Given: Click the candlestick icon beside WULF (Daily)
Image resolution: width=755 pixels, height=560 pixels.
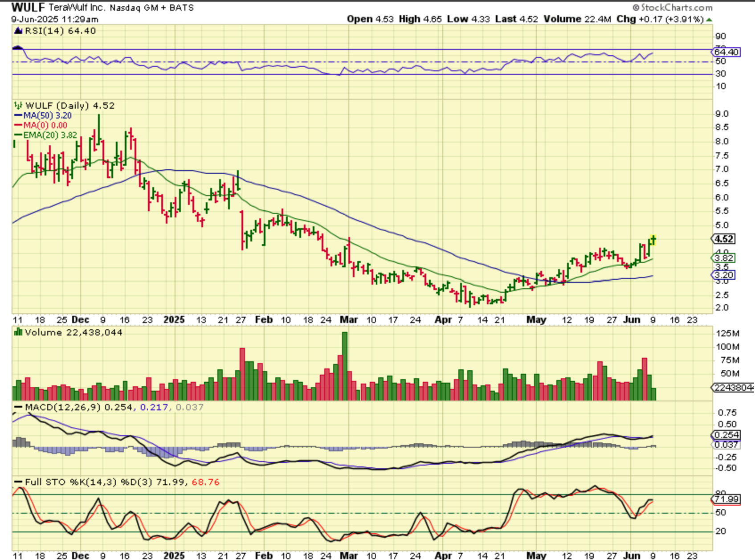Looking at the screenshot, I should (x=18, y=106).
